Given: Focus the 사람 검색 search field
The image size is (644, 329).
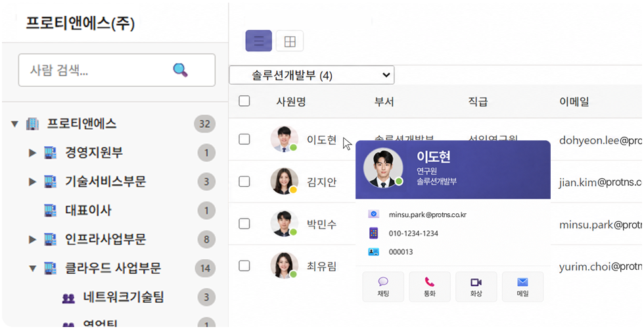Looking at the screenshot, I should [x=117, y=70].
